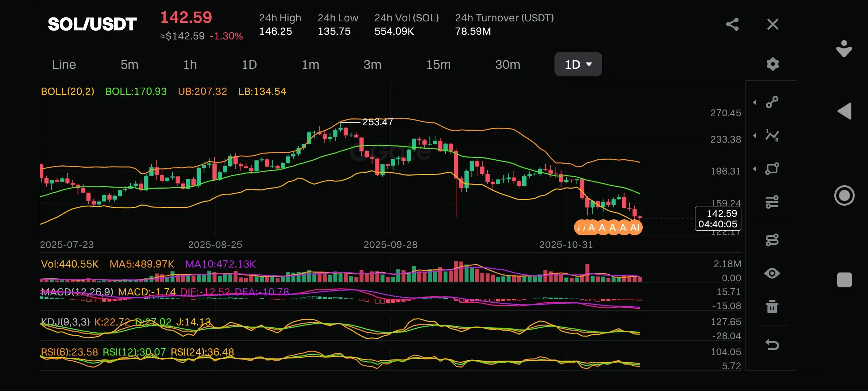
Task: Expand the wave tool options arrow
Action: click(x=755, y=136)
